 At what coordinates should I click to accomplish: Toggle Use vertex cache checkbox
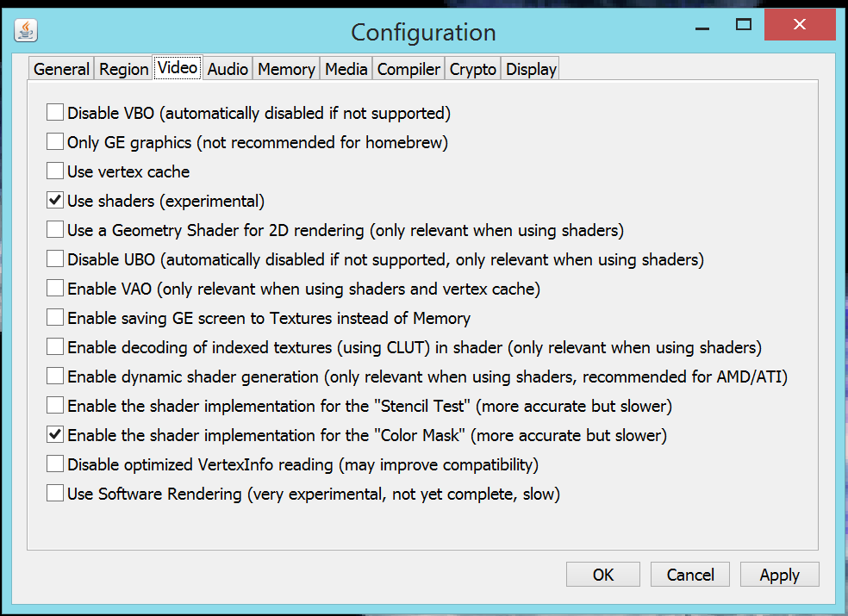coord(55,171)
